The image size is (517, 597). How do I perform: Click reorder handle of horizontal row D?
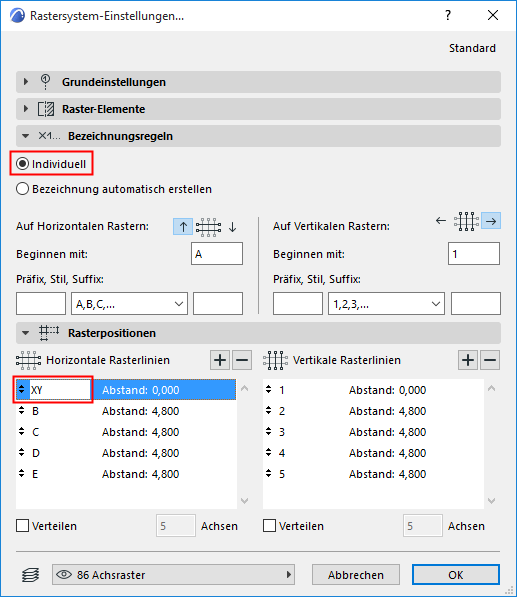pyautogui.click(x=22, y=452)
